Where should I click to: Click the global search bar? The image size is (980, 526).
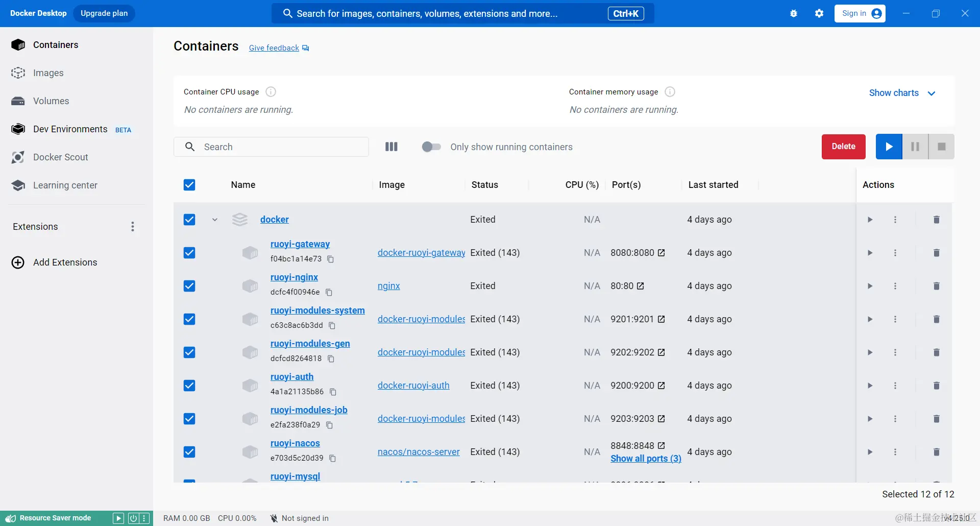[463, 14]
